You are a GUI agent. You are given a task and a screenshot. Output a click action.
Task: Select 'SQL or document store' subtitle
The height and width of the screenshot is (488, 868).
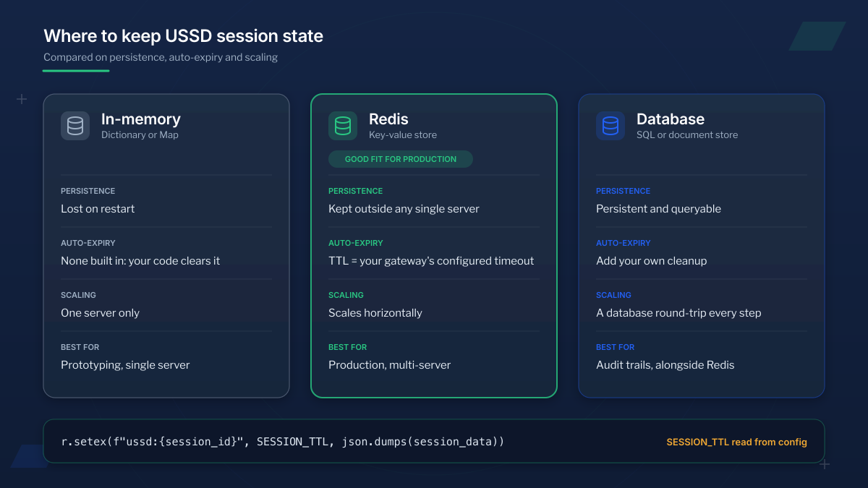(x=687, y=135)
